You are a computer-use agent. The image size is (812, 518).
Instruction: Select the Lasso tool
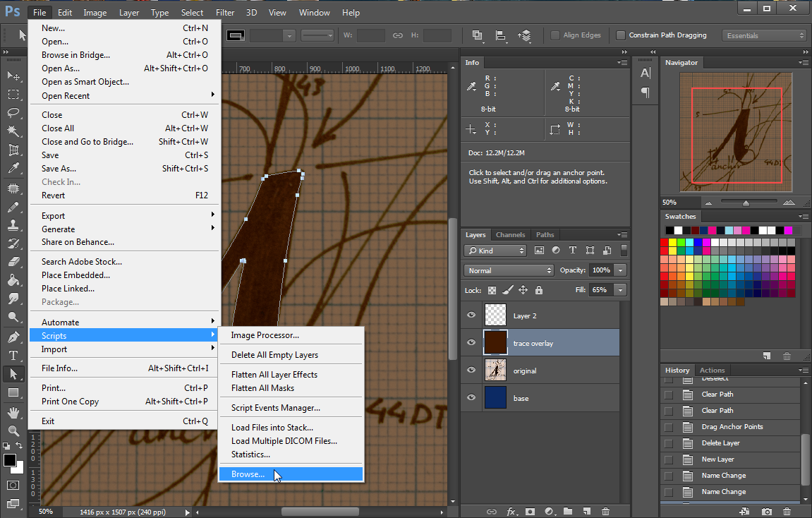pyautogui.click(x=13, y=113)
